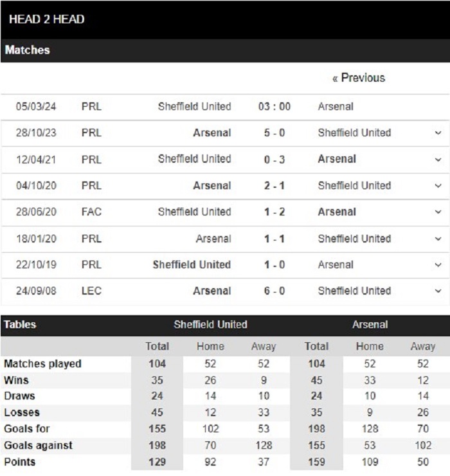450x476 pixels.
Task: Click Arsenal tables column header
Action: (x=370, y=325)
